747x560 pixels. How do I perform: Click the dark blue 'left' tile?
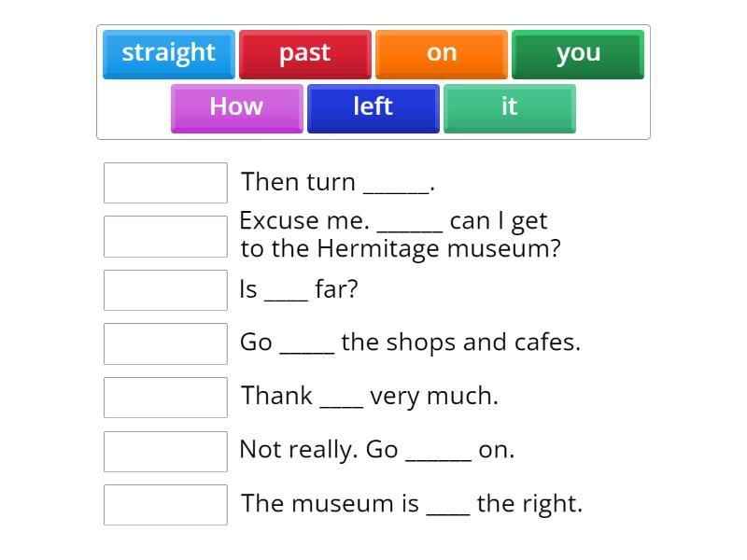pos(373,107)
